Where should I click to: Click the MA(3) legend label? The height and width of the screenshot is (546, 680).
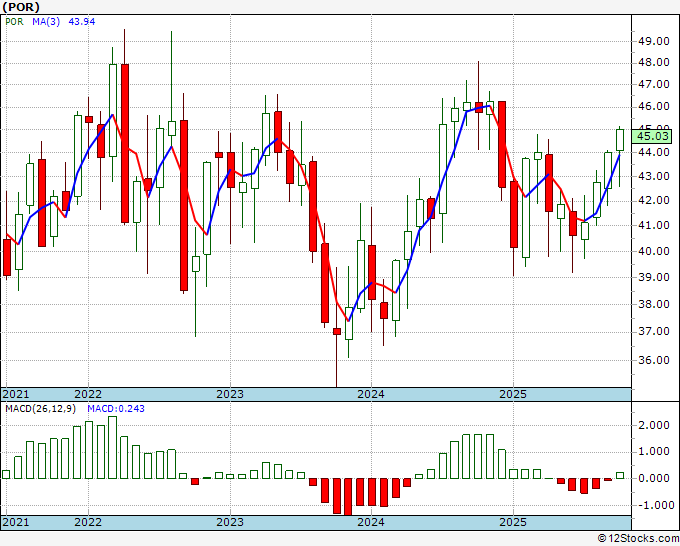46,22
